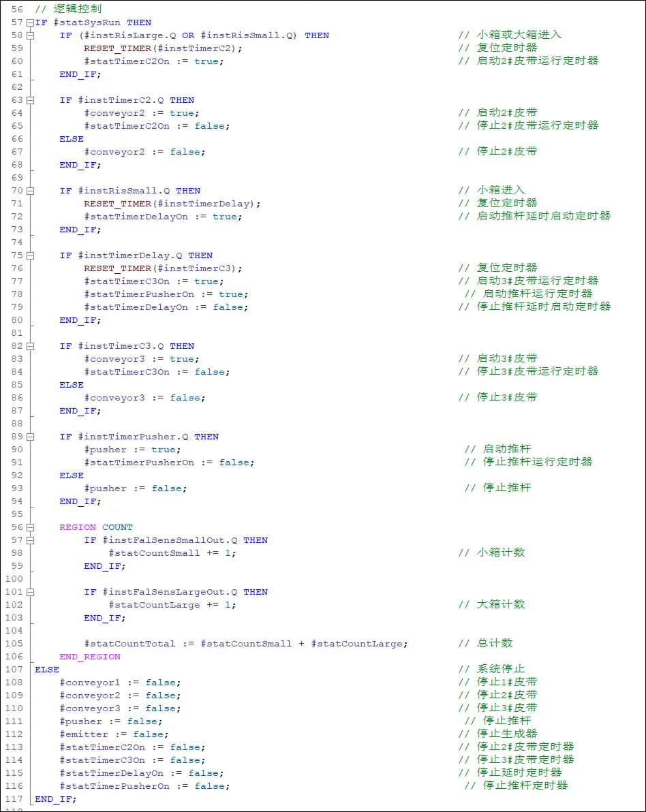Collapse the REGION COUNT block at line 96

(30, 528)
